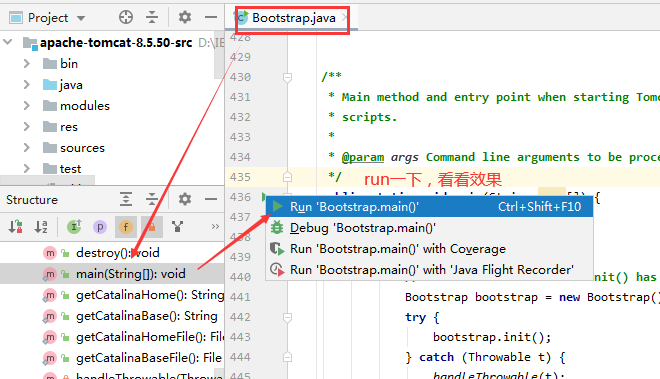660x379 pixels.
Task: Select the test folder row
Action: click(112, 168)
